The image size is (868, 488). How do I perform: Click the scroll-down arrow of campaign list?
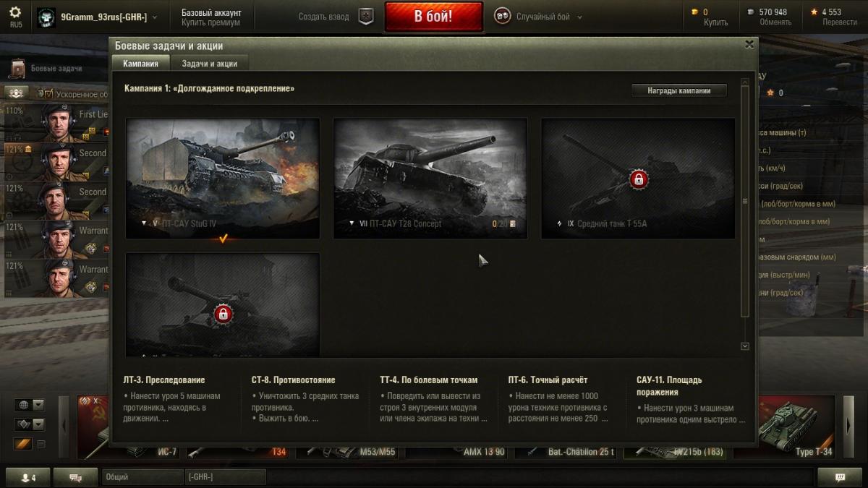(745, 346)
